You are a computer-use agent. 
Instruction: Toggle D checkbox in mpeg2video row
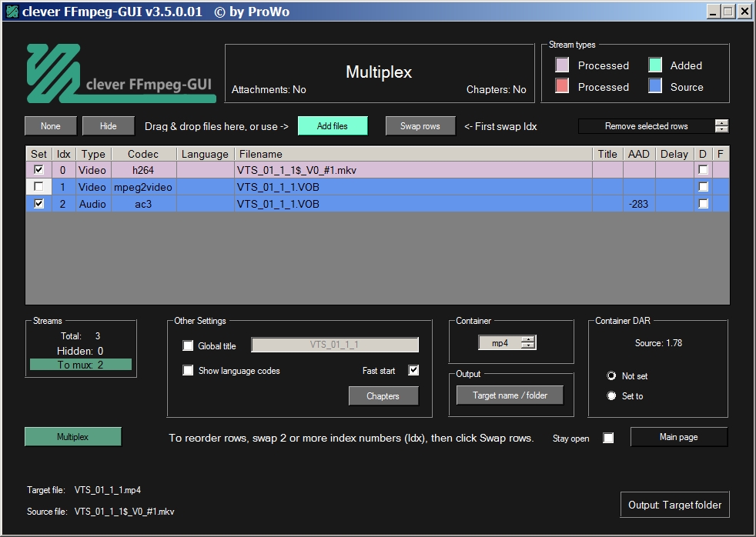(x=703, y=186)
